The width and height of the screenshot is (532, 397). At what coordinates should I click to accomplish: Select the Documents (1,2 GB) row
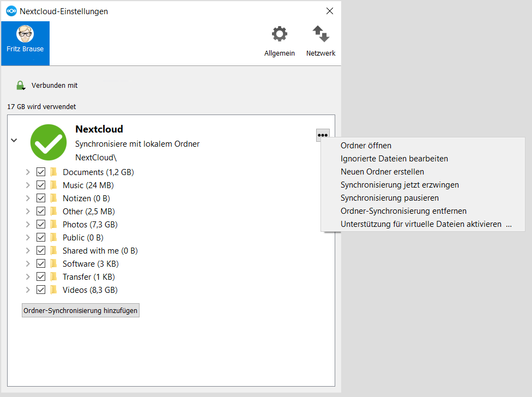(x=99, y=172)
